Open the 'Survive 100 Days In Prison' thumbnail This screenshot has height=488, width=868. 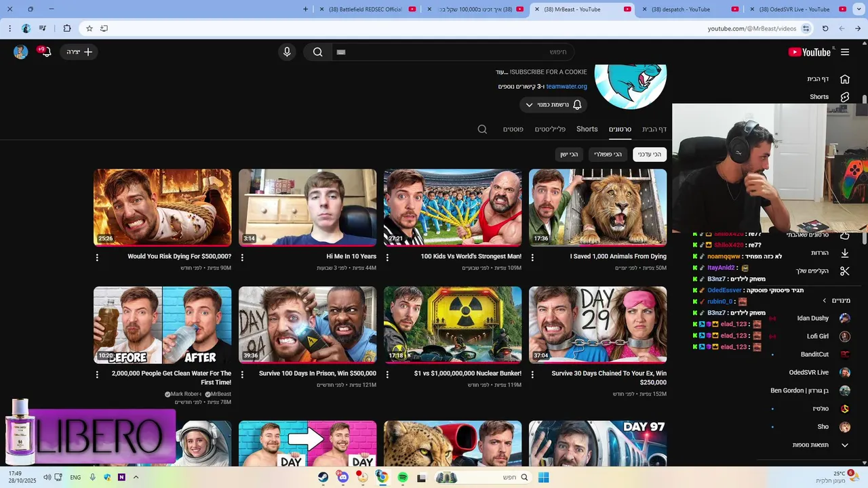tap(307, 325)
